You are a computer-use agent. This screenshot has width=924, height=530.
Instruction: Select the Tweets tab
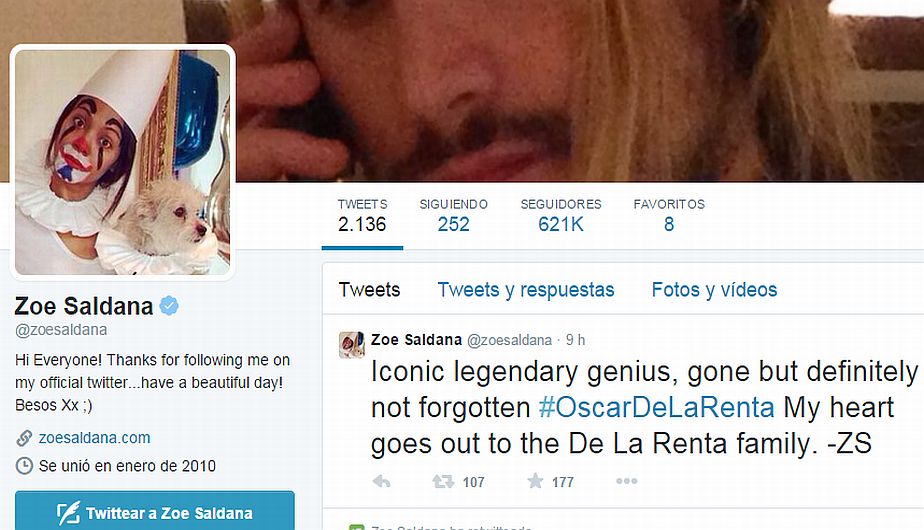click(x=369, y=289)
